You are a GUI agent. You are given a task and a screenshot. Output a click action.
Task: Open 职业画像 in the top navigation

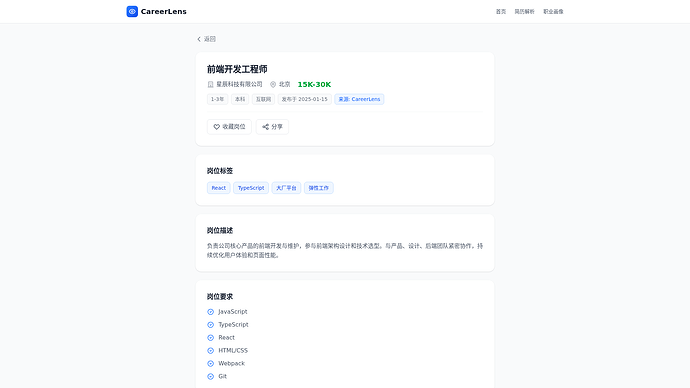tap(553, 11)
